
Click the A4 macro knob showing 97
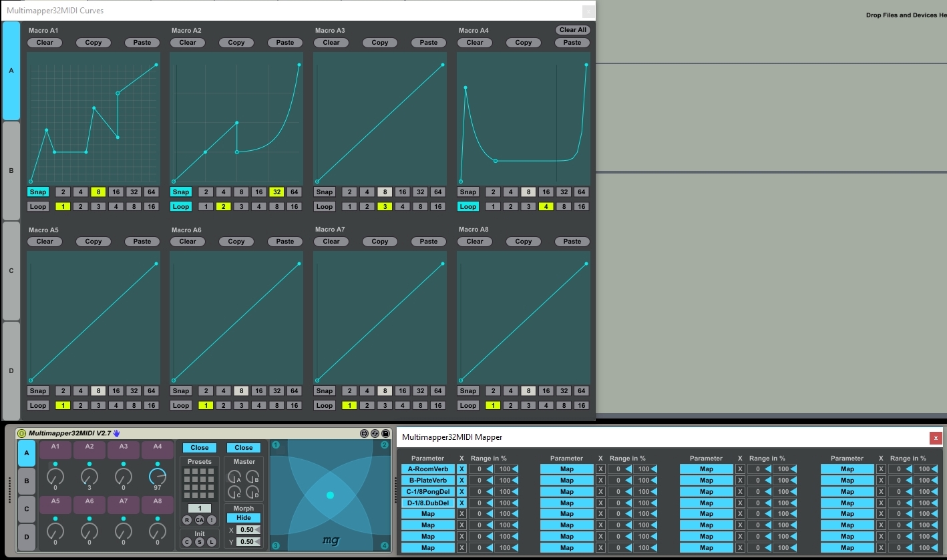coord(158,477)
